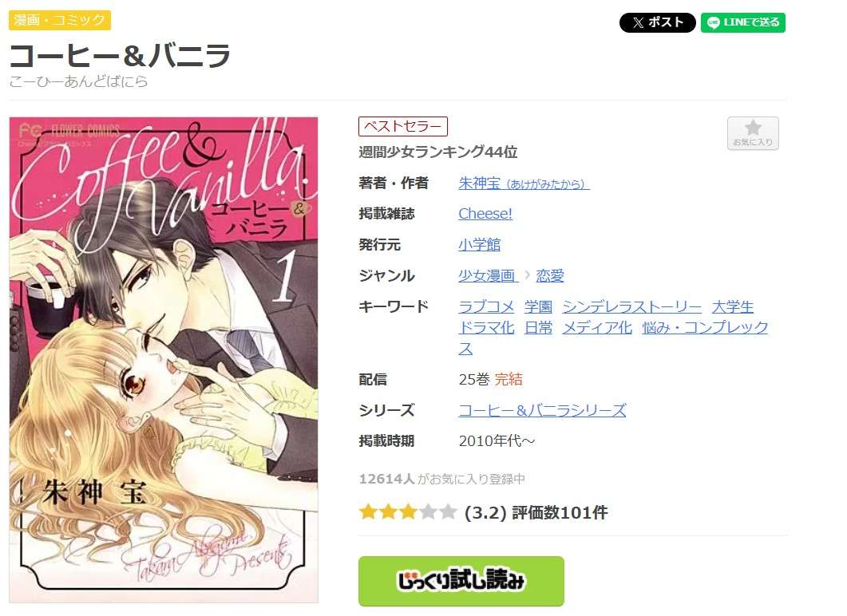Click the 日常 keyword
The width and height of the screenshot is (847, 616).
pos(539,327)
